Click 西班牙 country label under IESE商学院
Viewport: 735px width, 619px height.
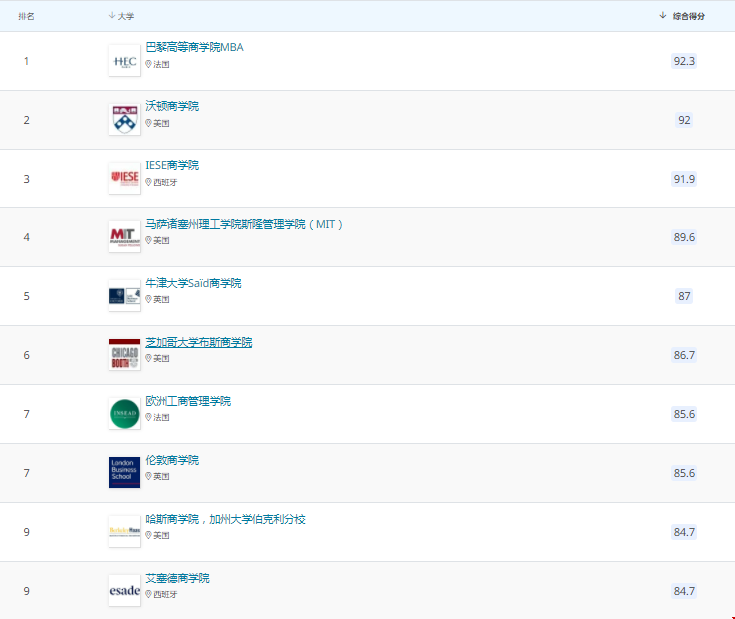(x=165, y=182)
